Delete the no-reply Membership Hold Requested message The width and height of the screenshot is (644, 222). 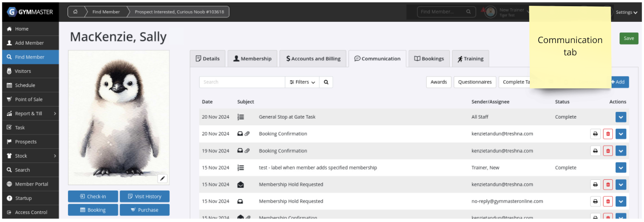[x=608, y=202]
